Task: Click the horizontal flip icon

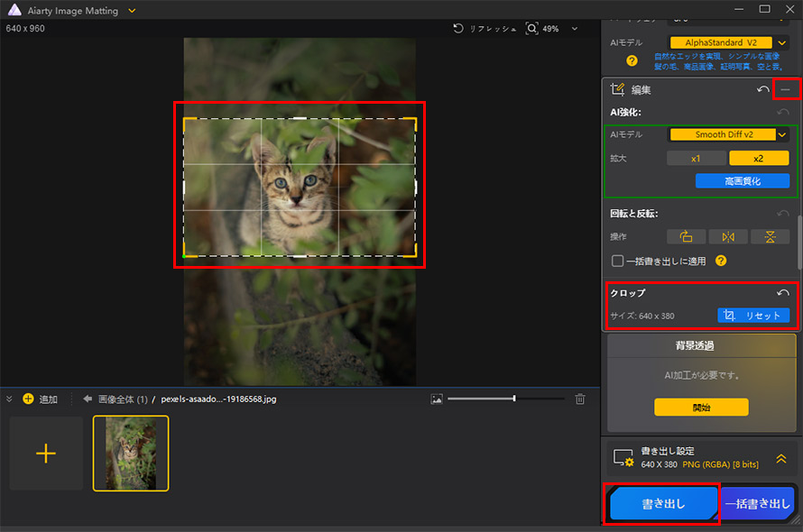Action: [727, 236]
